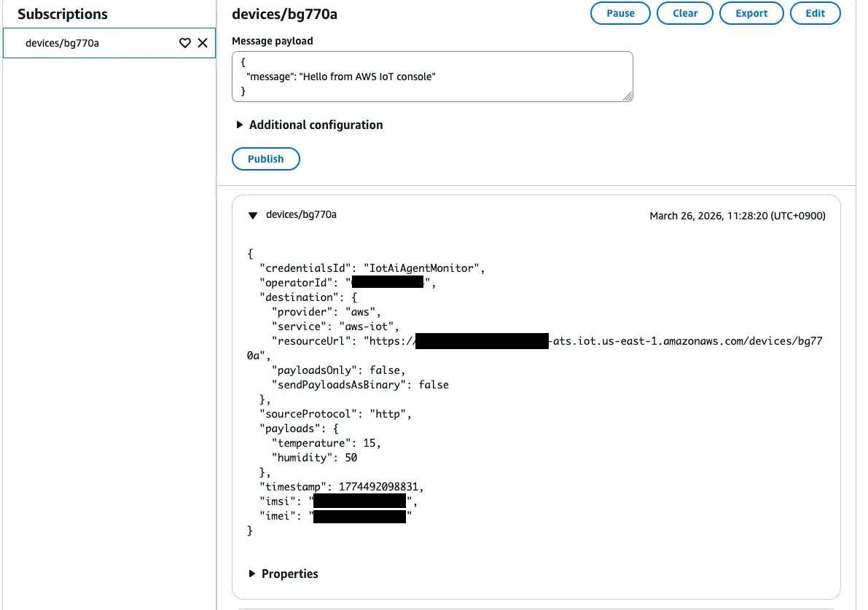This screenshot has height=610, width=868.
Task: Favorite the devices/bg770a subscription with heart icon
Action: 184,43
